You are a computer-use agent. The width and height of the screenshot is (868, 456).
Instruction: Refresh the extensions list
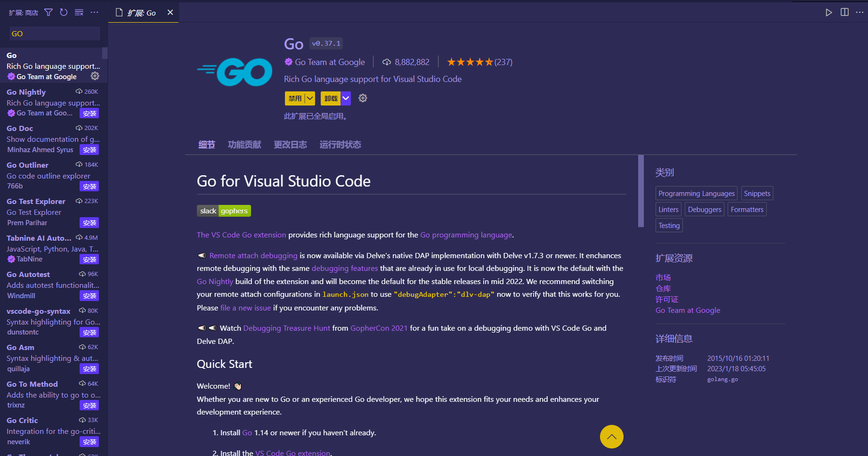(x=64, y=12)
